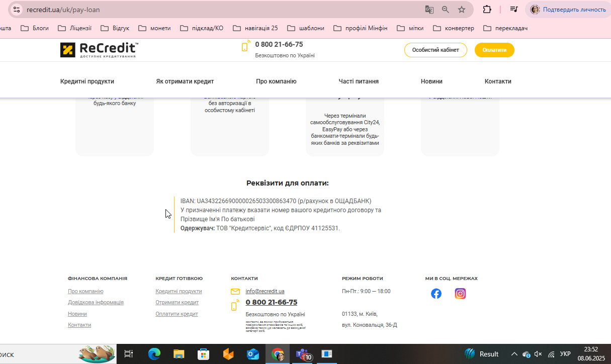The width and height of the screenshot is (611, 364).
Task: Open the Кредитні продукти menu
Action: [87, 81]
